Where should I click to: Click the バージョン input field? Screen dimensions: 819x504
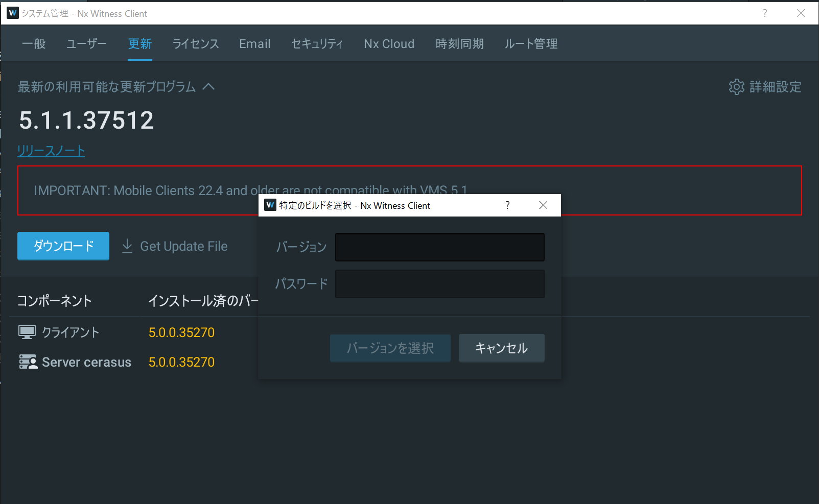(x=440, y=247)
